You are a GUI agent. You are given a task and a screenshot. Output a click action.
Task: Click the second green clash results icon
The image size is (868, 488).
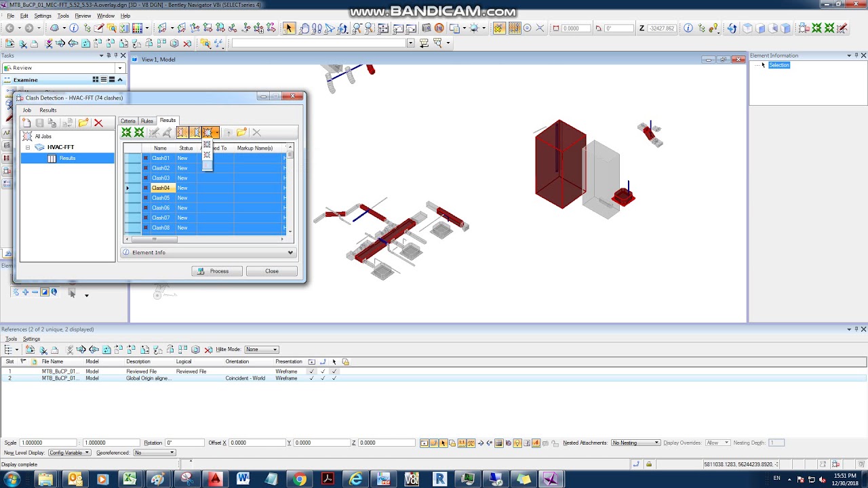pos(139,132)
